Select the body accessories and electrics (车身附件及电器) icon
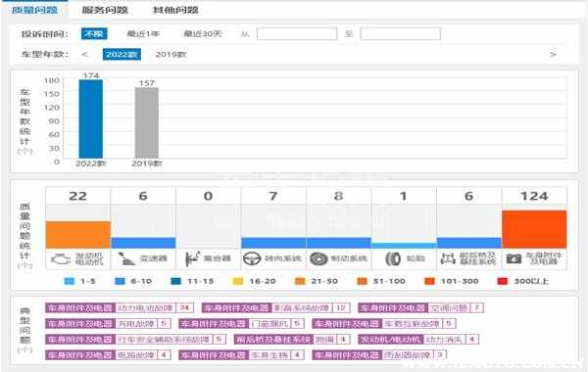The image size is (588, 372). point(514,258)
